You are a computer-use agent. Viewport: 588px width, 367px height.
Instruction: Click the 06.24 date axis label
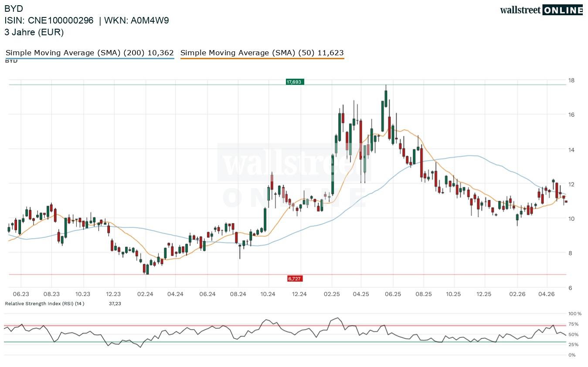coord(207,294)
